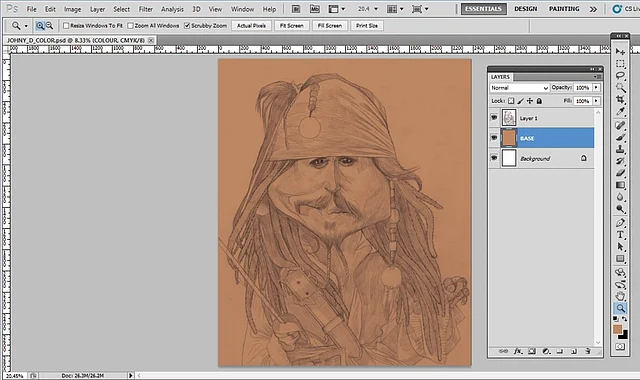Screen dimensions: 640x380
Task: Select the Eraser tool
Action: pos(620,173)
